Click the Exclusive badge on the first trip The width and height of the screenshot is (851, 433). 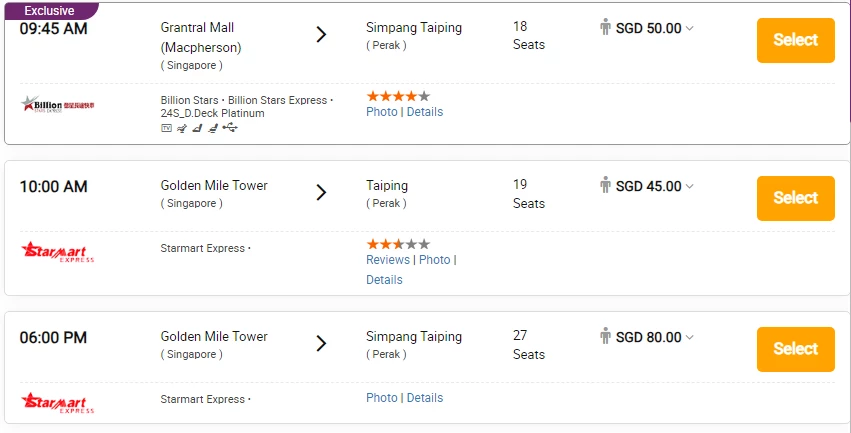click(x=50, y=10)
